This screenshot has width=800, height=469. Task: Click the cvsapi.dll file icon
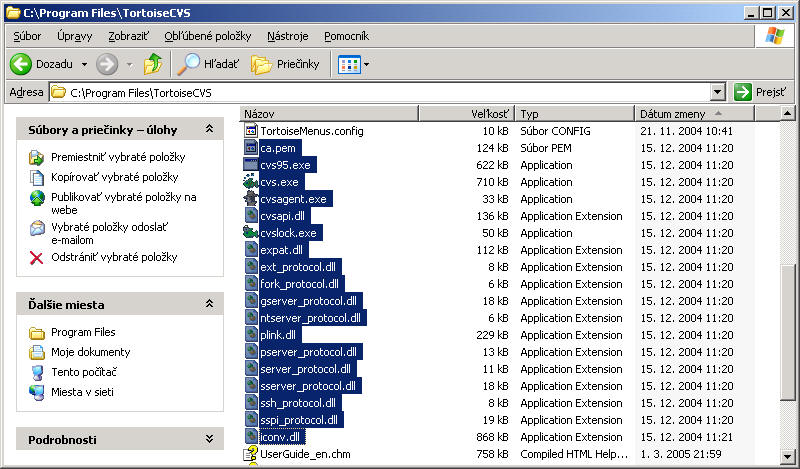coord(251,216)
